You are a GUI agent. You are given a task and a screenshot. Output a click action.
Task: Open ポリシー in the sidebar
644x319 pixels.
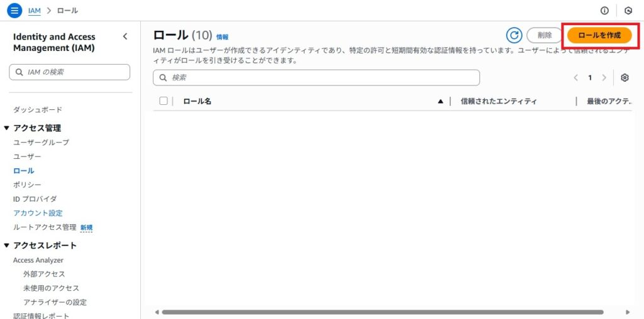(x=27, y=185)
